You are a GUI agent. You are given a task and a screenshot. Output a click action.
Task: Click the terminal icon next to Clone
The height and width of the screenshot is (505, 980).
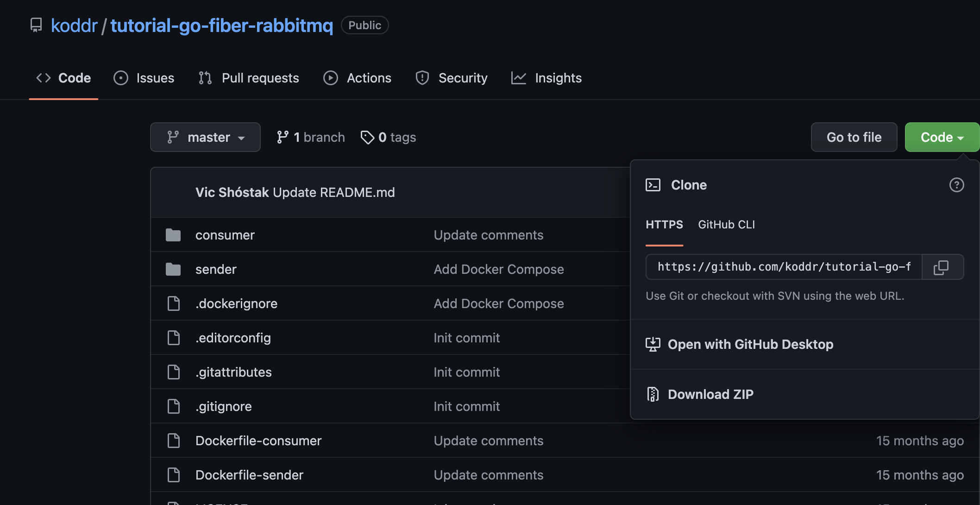(653, 185)
